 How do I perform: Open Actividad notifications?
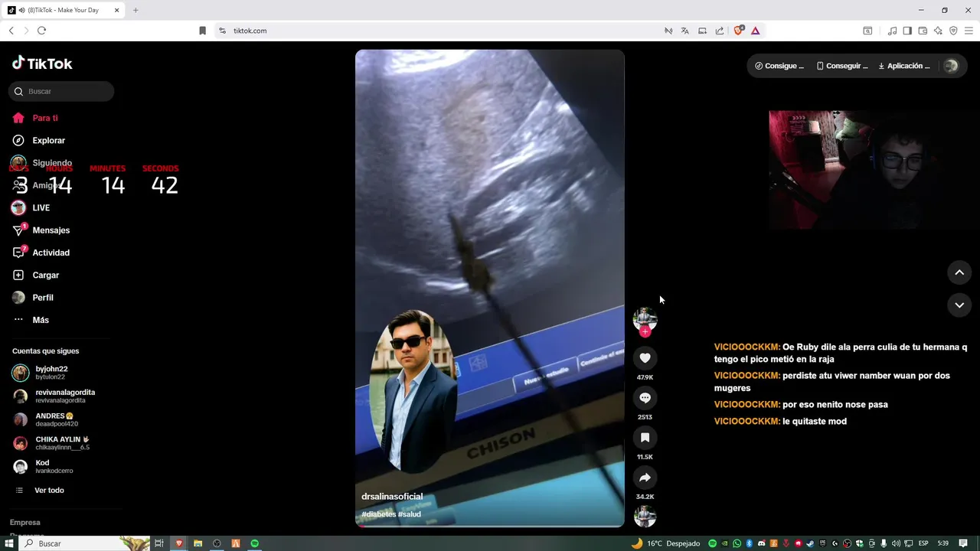pyautogui.click(x=41, y=253)
